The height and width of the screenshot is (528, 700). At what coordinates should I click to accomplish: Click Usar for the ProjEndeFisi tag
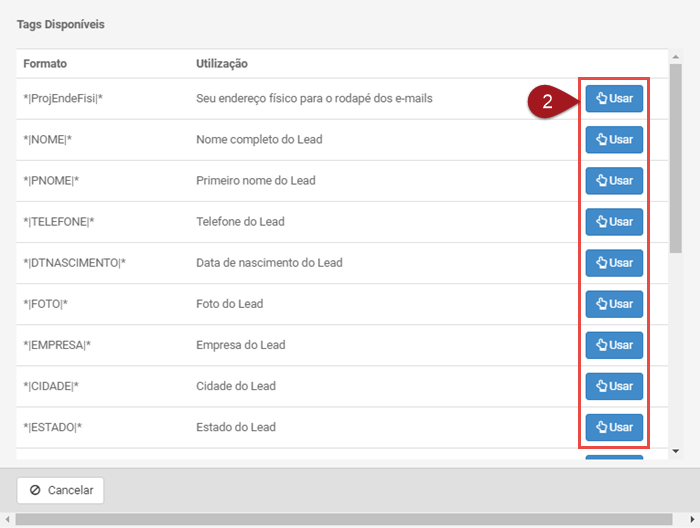click(x=614, y=99)
